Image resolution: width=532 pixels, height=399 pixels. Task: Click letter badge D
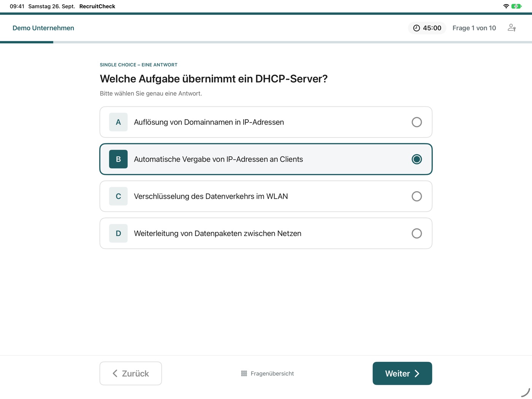pyautogui.click(x=118, y=233)
